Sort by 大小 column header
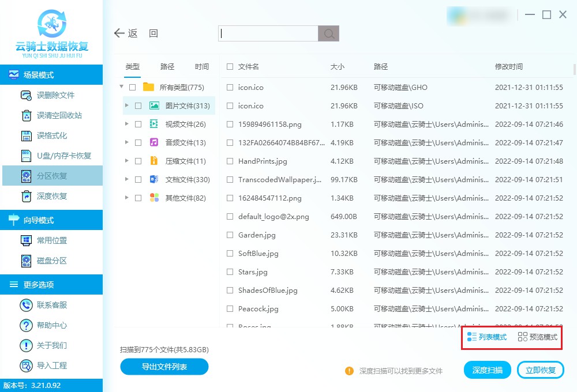Viewport: 577px width, 392px height. [338, 66]
